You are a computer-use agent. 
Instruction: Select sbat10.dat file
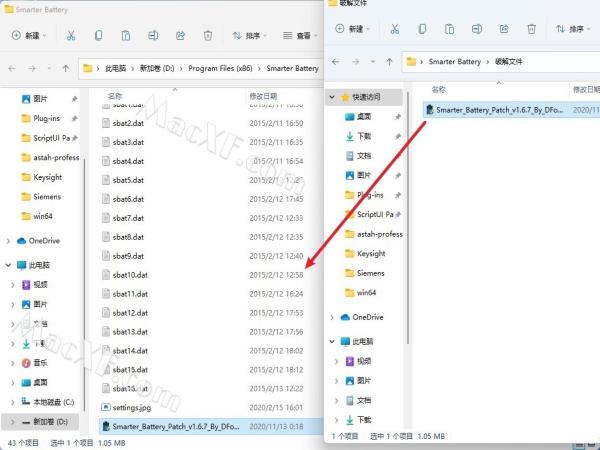(130, 275)
